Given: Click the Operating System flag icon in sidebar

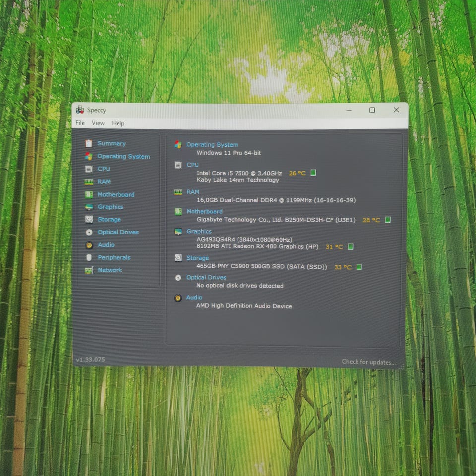Looking at the screenshot, I should [x=89, y=156].
